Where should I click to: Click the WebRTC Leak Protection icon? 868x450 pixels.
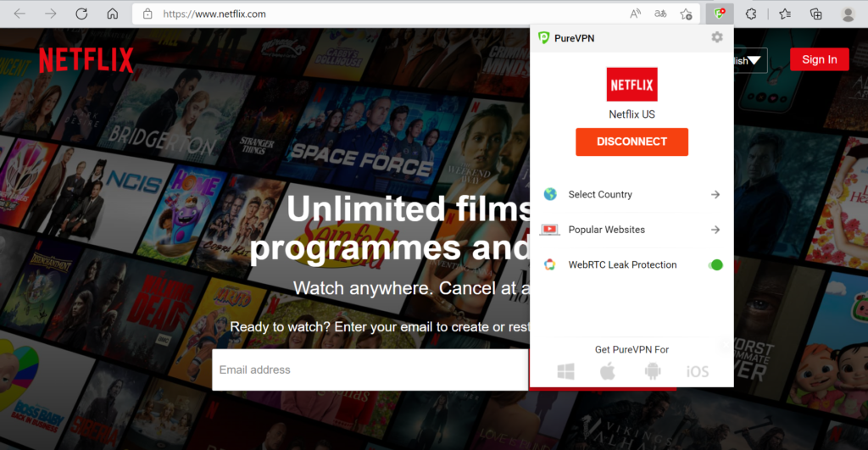coord(549,264)
